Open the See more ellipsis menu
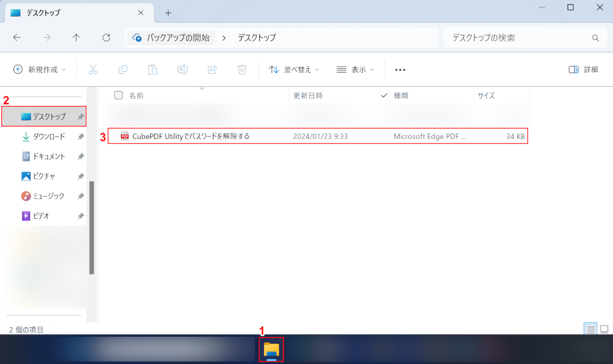 (x=400, y=70)
